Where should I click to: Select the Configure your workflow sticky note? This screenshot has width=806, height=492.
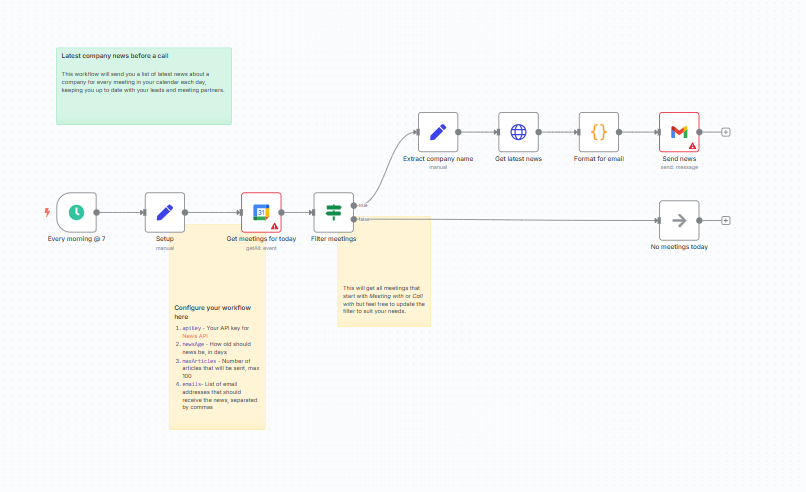217,400
